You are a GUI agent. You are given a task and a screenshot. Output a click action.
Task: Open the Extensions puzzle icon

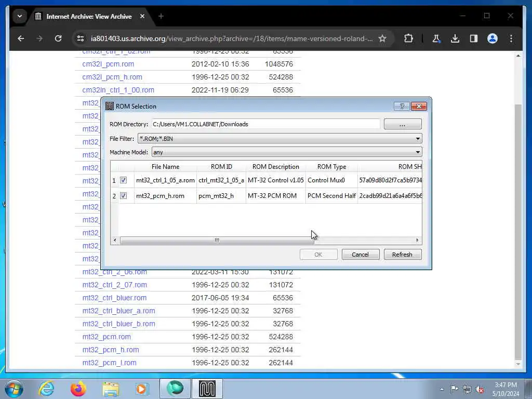click(408, 38)
